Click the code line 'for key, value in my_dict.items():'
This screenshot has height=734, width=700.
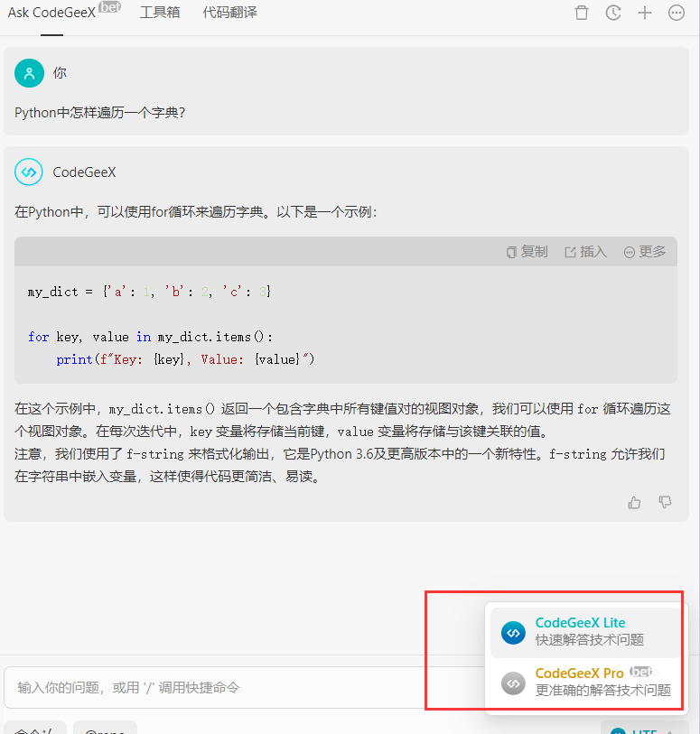click(150, 337)
